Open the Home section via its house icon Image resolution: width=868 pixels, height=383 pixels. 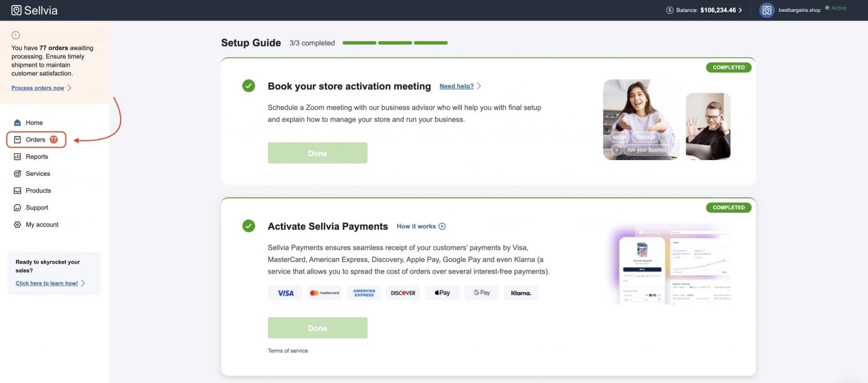coord(17,122)
